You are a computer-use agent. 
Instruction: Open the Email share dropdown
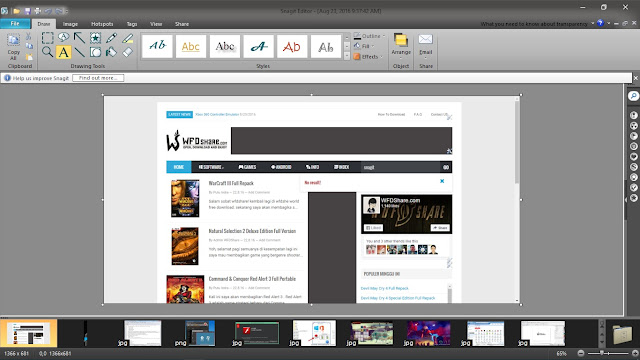click(425, 47)
